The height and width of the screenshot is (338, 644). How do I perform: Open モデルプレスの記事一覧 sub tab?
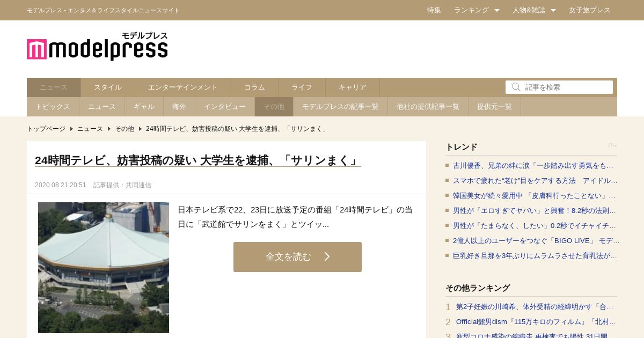pyautogui.click(x=341, y=107)
